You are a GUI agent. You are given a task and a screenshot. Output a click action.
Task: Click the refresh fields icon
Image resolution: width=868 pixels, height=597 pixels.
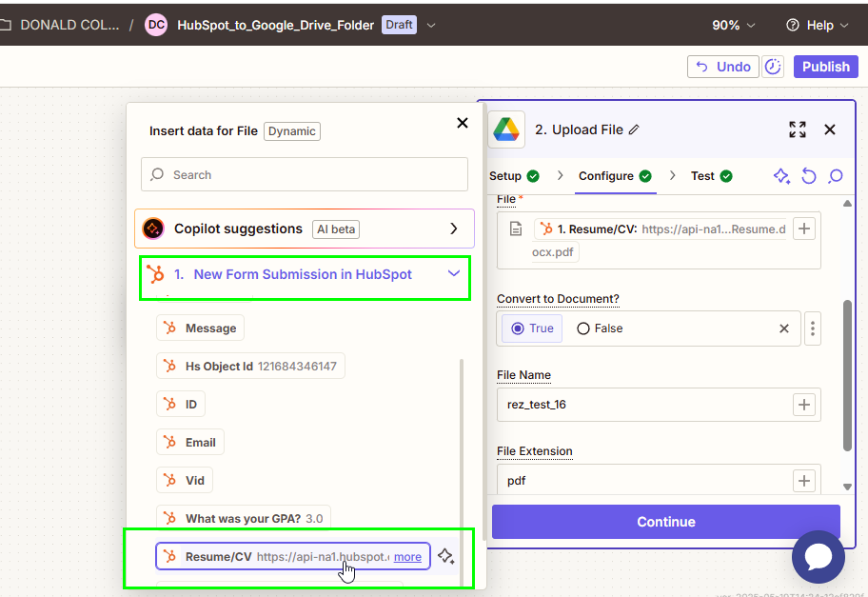[809, 176]
